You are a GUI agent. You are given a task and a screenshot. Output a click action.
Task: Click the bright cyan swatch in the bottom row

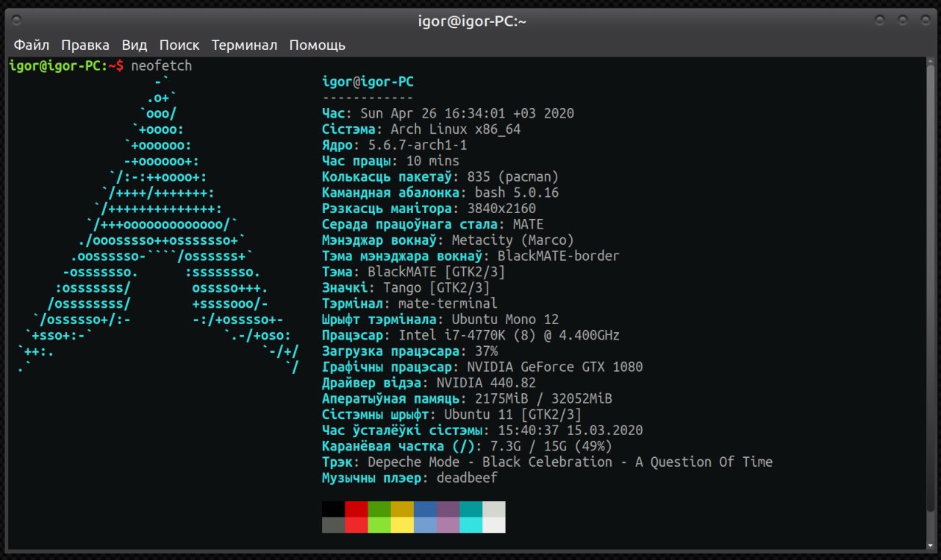[471, 525]
